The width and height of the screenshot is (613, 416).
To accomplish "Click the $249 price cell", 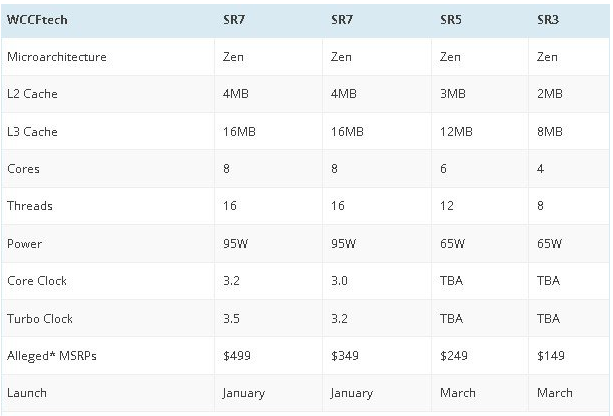I will click(454, 356).
